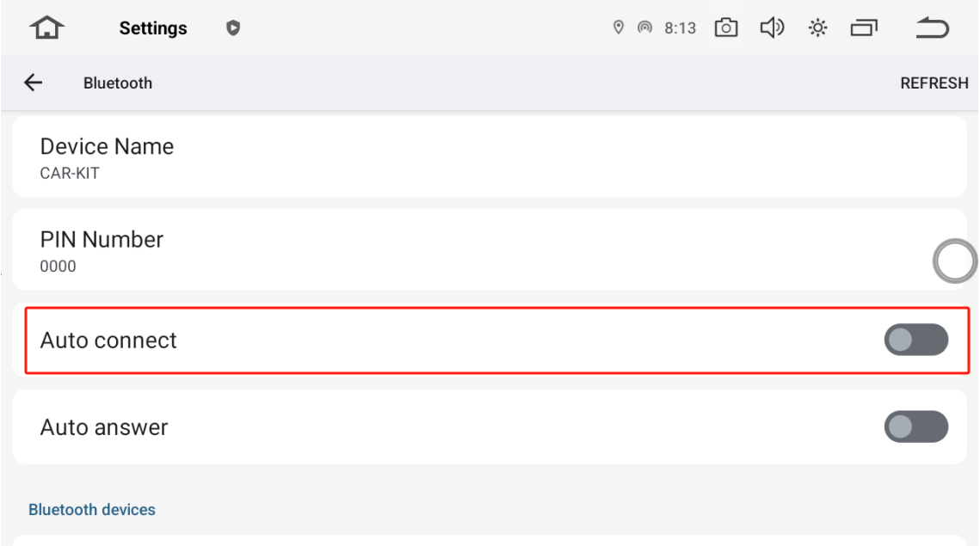The width and height of the screenshot is (980, 546).
Task: Click the Bluetooth devices section header
Action: click(92, 510)
